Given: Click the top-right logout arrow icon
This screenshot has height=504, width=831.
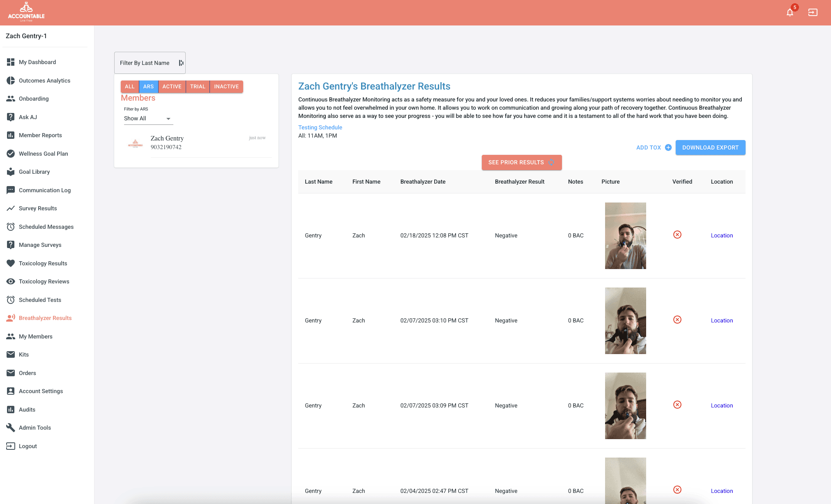Looking at the screenshot, I should [x=813, y=12].
